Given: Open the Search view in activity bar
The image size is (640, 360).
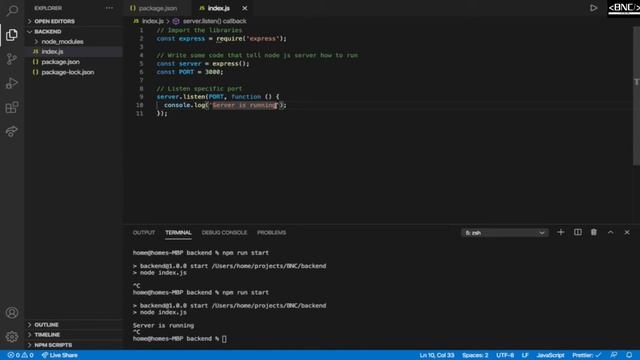Looking at the screenshot, I should (12, 10).
